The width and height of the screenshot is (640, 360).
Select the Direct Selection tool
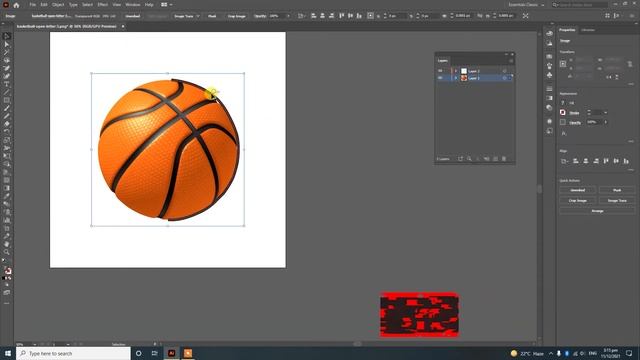[x=7, y=44]
